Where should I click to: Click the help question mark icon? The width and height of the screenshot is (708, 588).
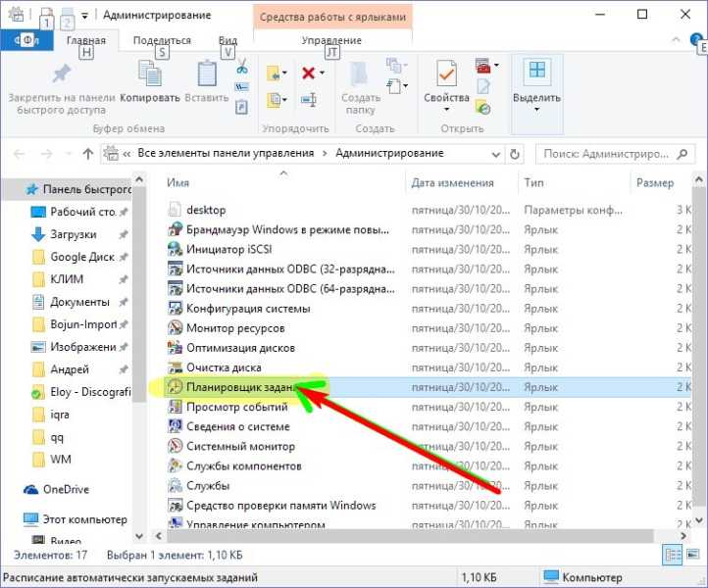click(x=696, y=40)
